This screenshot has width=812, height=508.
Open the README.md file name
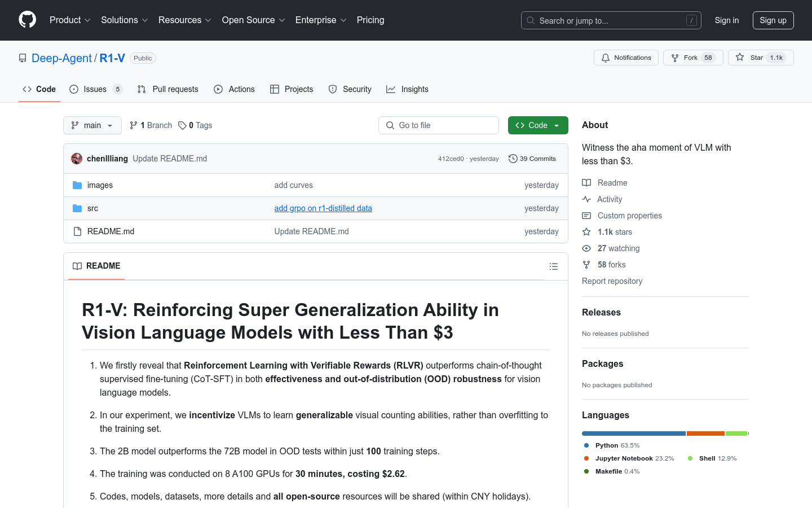pos(111,231)
